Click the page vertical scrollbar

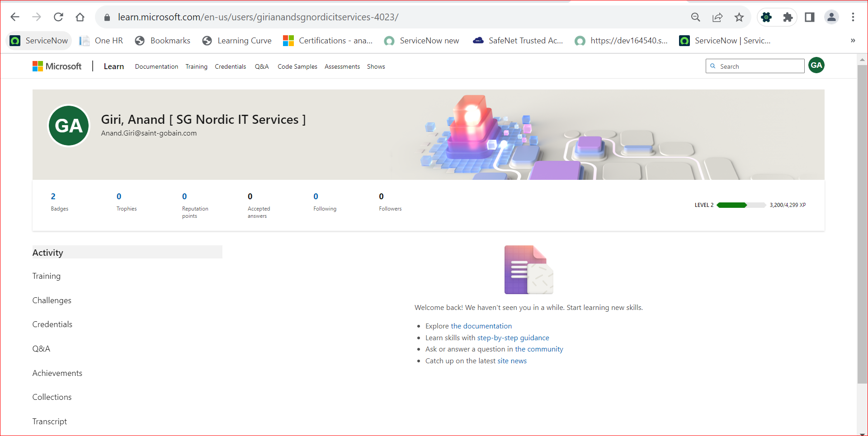pyautogui.click(x=862, y=224)
